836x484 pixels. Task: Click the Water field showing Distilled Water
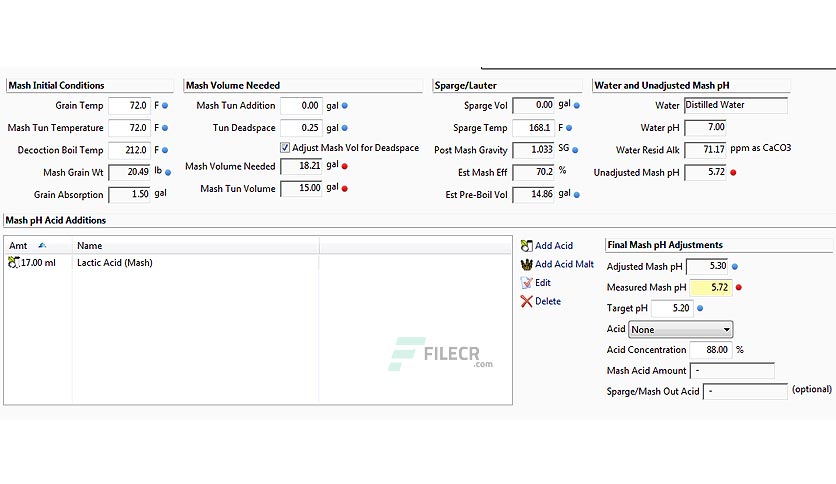735,105
